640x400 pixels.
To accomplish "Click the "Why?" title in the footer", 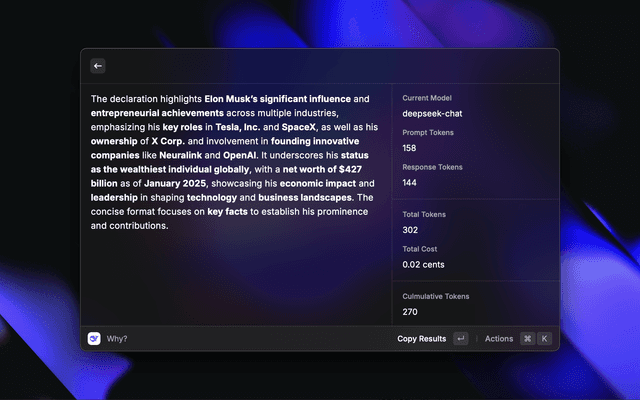I will pos(117,339).
